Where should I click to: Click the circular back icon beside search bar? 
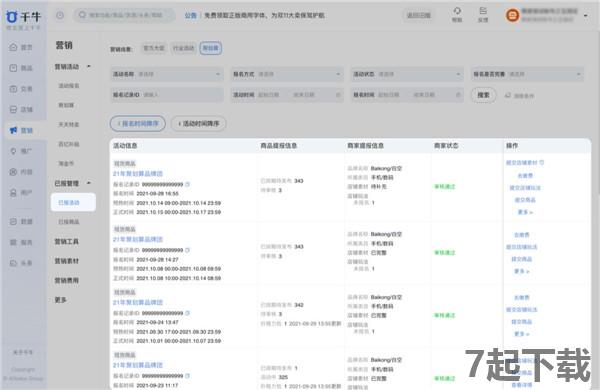pyautogui.click(x=60, y=15)
